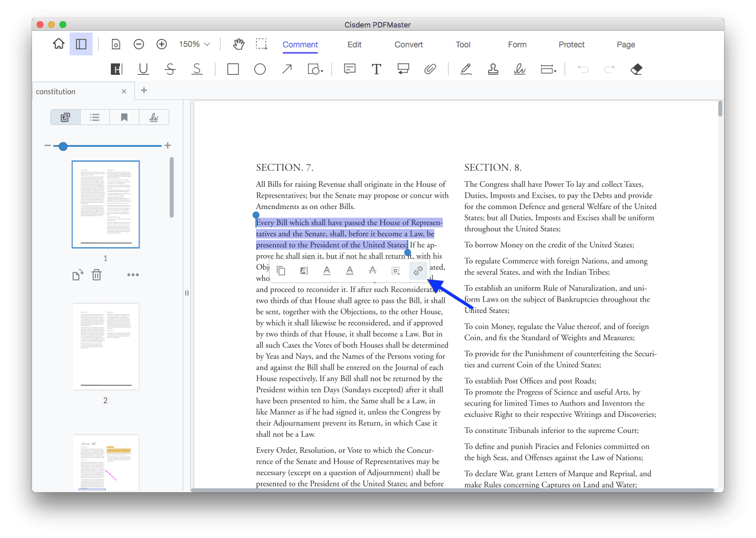Image resolution: width=756 pixels, height=538 pixels.
Task: Open the Tool tab
Action: pyautogui.click(x=463, y=45)
